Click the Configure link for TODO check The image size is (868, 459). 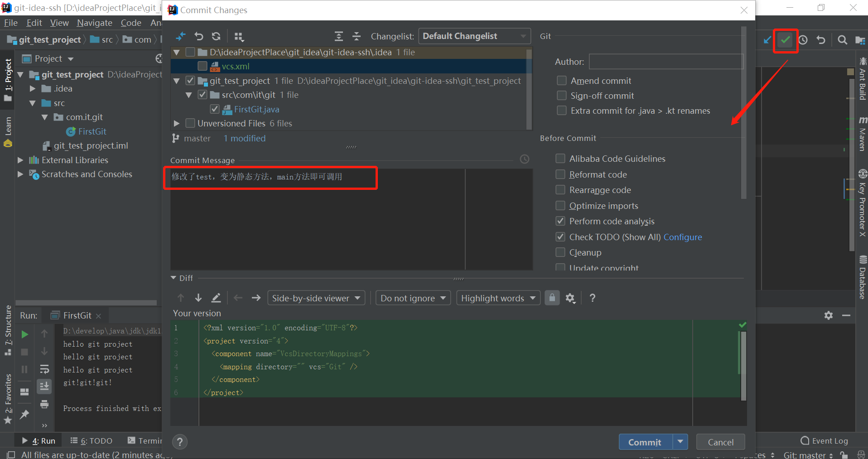[x=683, y=237]
